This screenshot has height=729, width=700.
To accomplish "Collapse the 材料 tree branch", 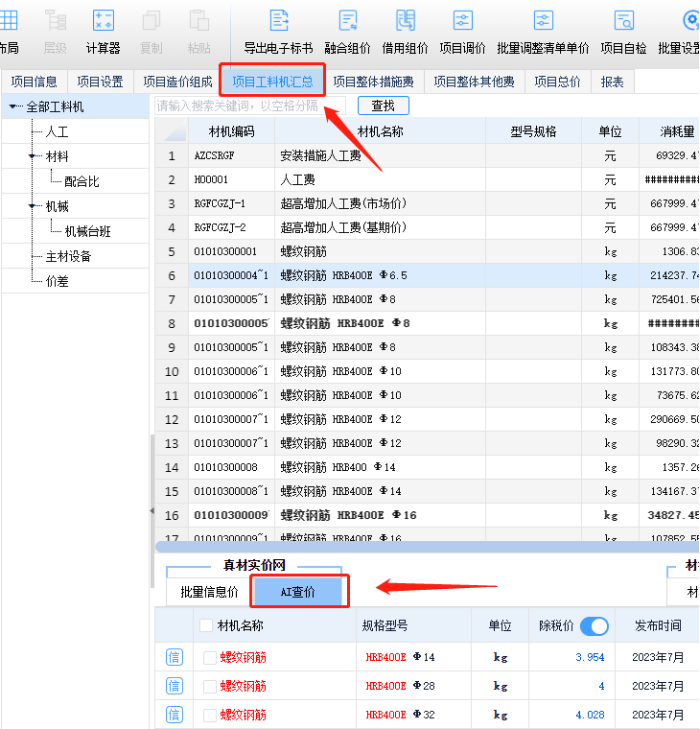I will tap(33, 157).
